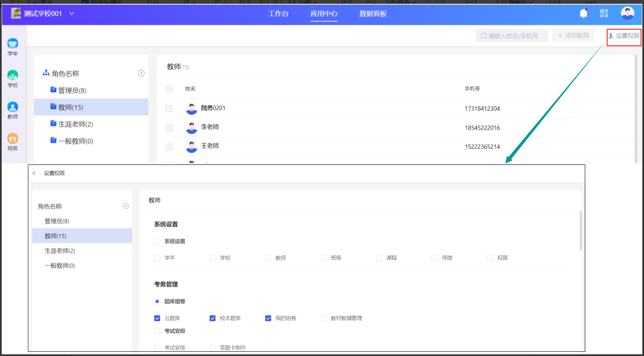Enable 答题卡制作 permission checkbox

[213, 348]
